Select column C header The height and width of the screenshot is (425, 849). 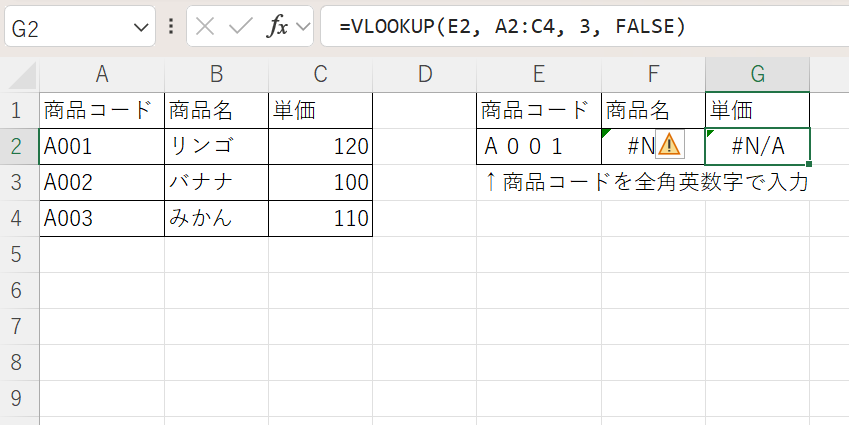coord(321,75)
